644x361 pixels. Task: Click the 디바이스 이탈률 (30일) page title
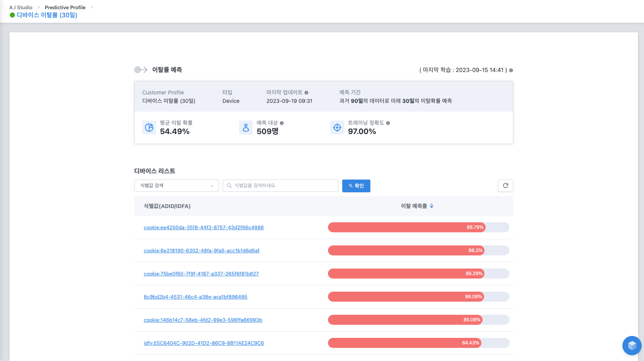click(47, 15)
